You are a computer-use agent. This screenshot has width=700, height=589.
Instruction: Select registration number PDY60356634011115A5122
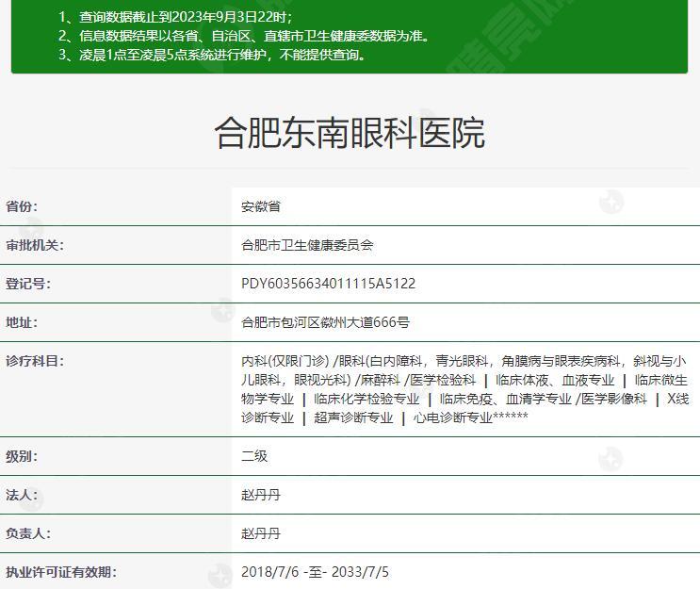[328, 284]
